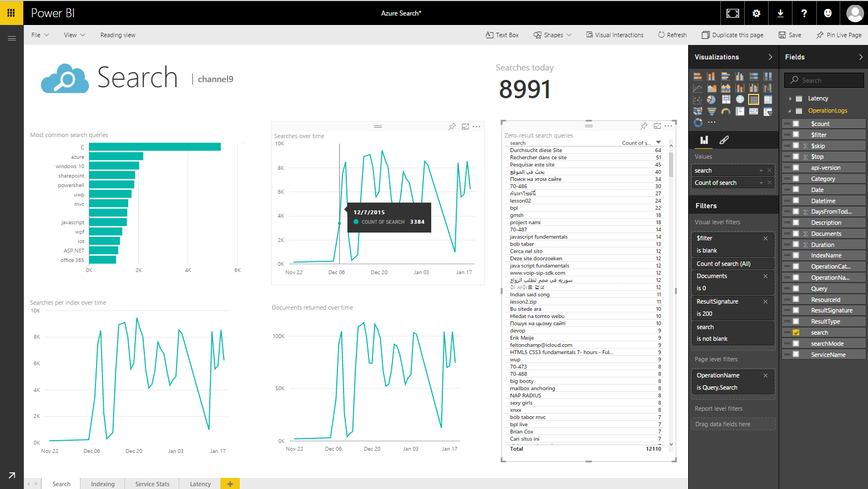
Task: Select the line chart visualization
Action: point(698,88)
